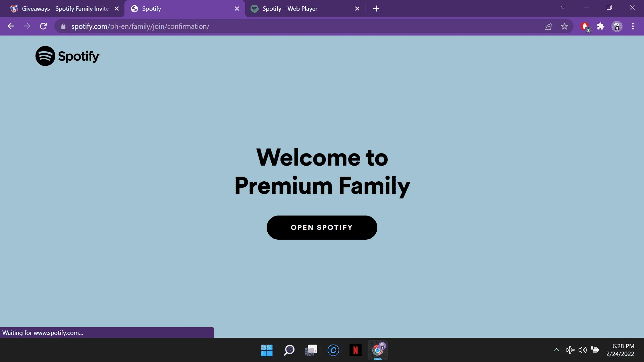Close the Giveaways tab
This screenshot has width=644, height=362.
pyautogui.click(x=117, y=9)
